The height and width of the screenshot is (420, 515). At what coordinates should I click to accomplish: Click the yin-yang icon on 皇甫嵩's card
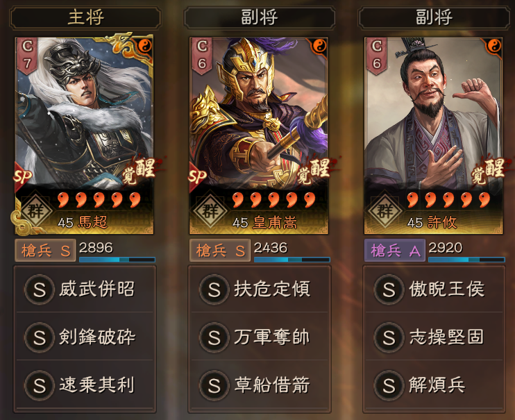tap(319, 46)
